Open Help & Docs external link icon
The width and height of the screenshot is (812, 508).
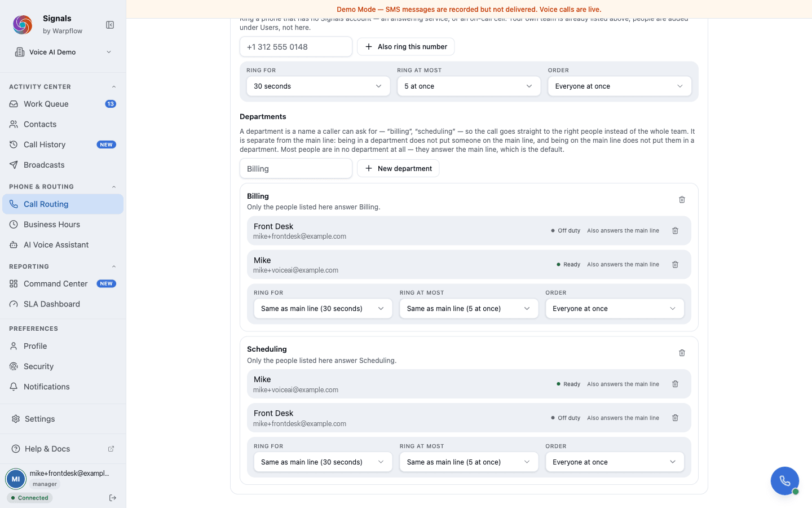click(111, 449)
